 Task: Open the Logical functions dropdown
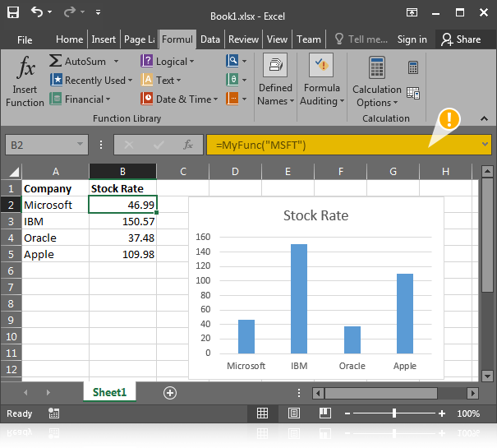(168, 61)
